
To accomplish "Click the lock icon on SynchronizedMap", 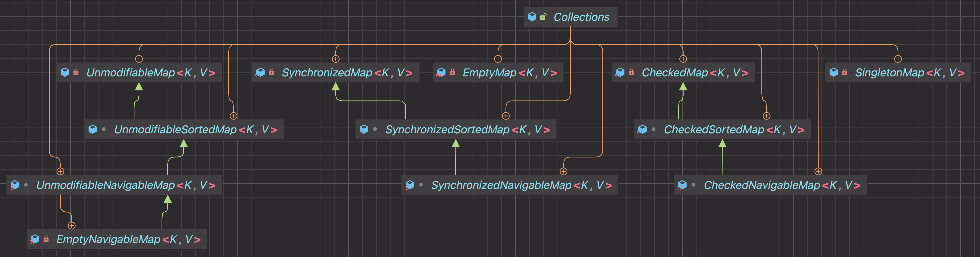I will tap(271, 72).
